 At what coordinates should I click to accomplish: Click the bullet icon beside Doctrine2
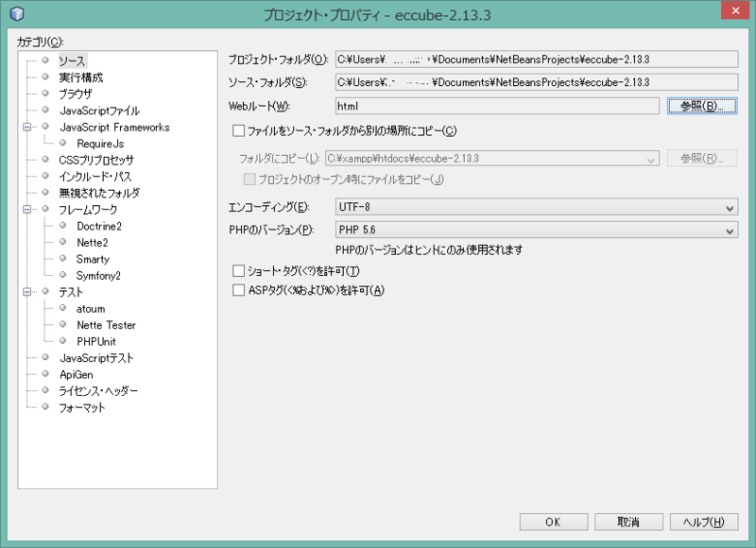coord(62,225)
